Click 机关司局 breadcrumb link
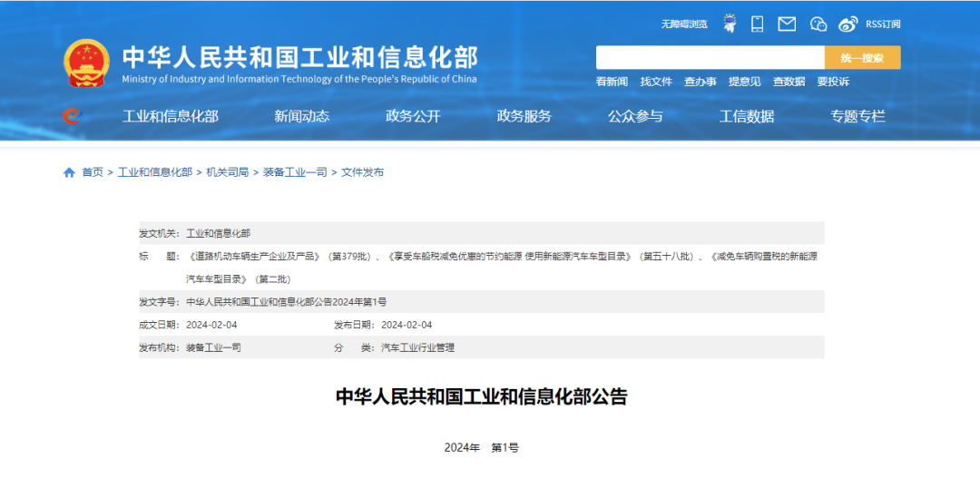Viewport: 980px width, 488px height. pyautogui.click(x=228, y=172)
